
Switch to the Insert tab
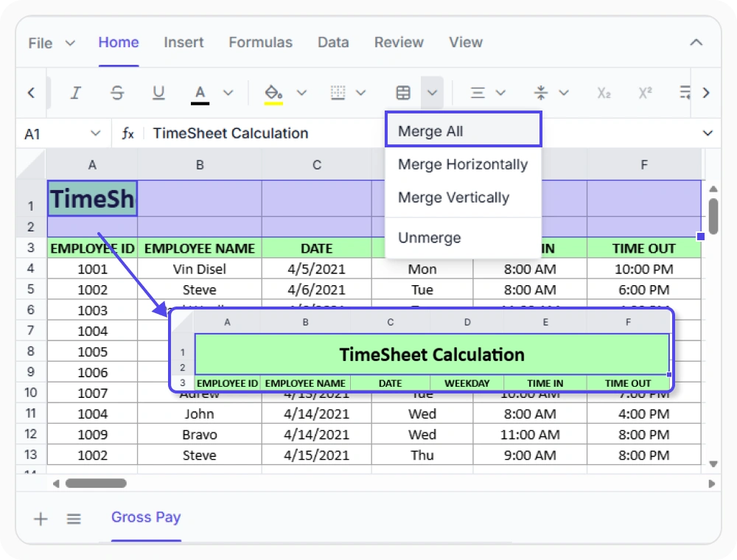click(x=184, y=42)
